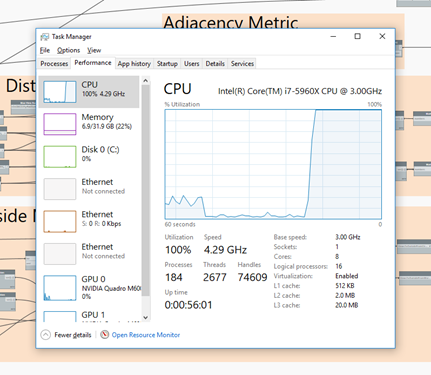This screenshot has width=431, height=375.
Task: Open the Startup tab
Action: [167, 64]
